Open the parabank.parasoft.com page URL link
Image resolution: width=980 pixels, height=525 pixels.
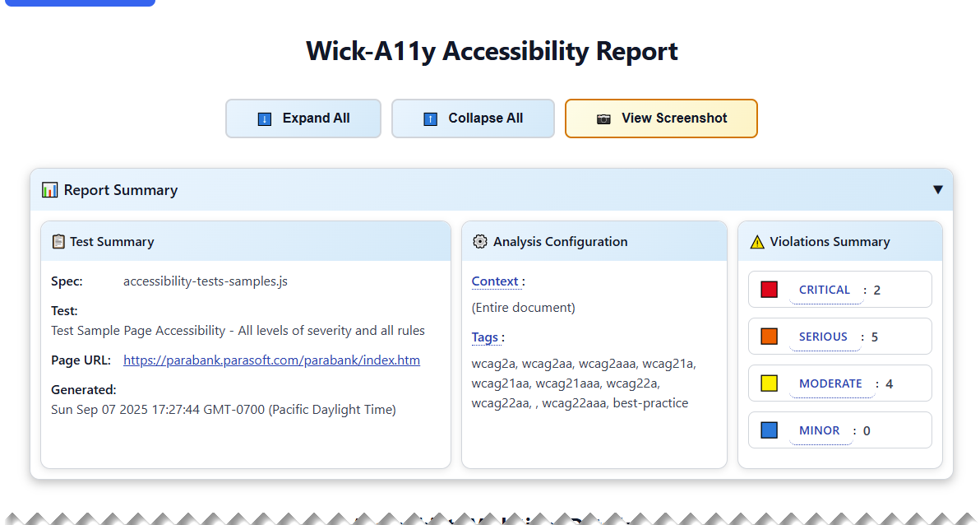coord(271,360)
